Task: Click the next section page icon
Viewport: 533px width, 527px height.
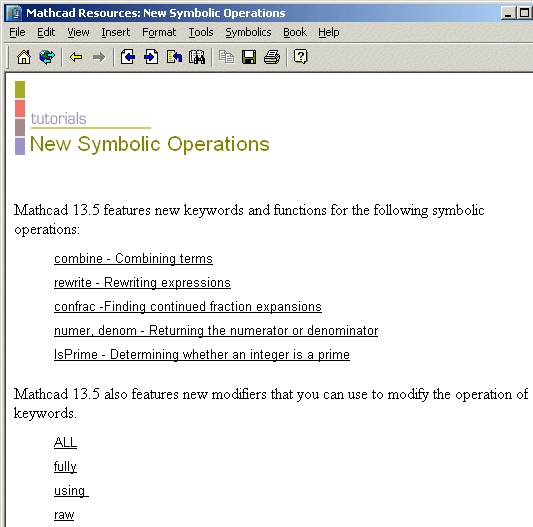Action: pos(151,57)
